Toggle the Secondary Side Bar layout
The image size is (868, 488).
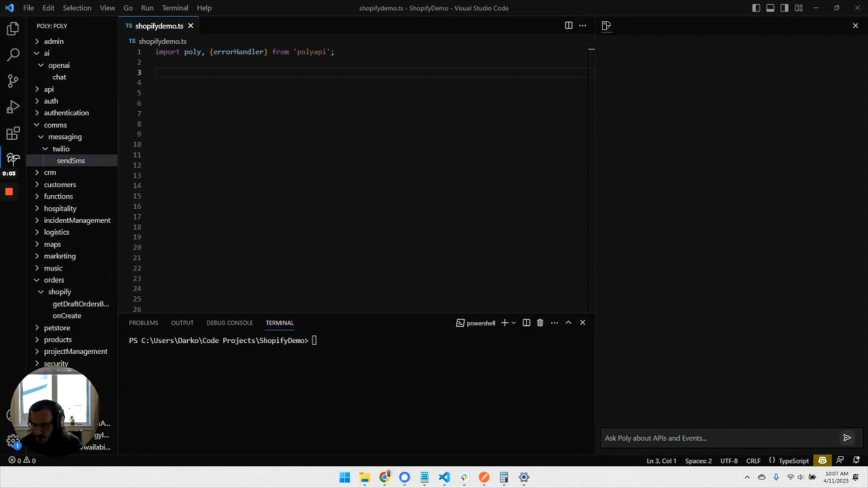click(x=784, y=8)
